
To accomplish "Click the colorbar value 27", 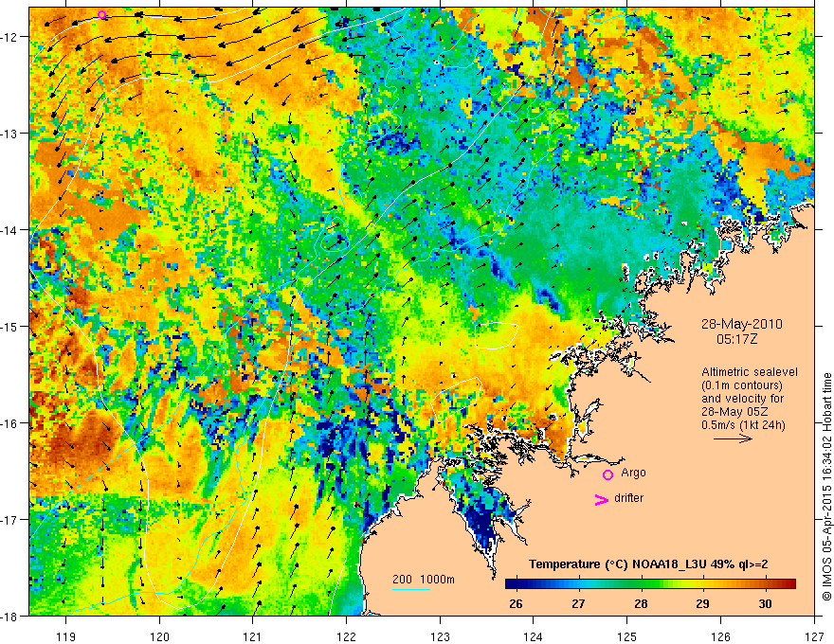I will tap(578, 604).
